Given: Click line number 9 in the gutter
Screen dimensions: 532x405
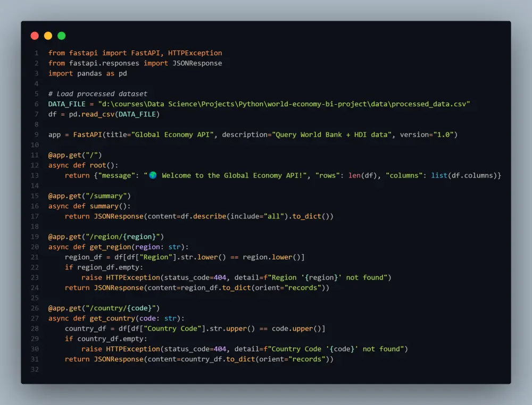Looking at the screenshot, I should (36, 134).
